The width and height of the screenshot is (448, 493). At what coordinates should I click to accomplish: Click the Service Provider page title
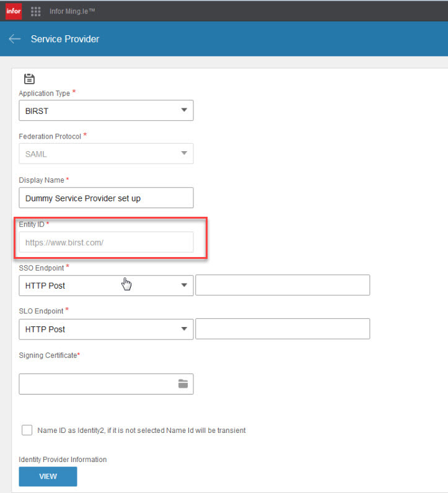(65, 39)
